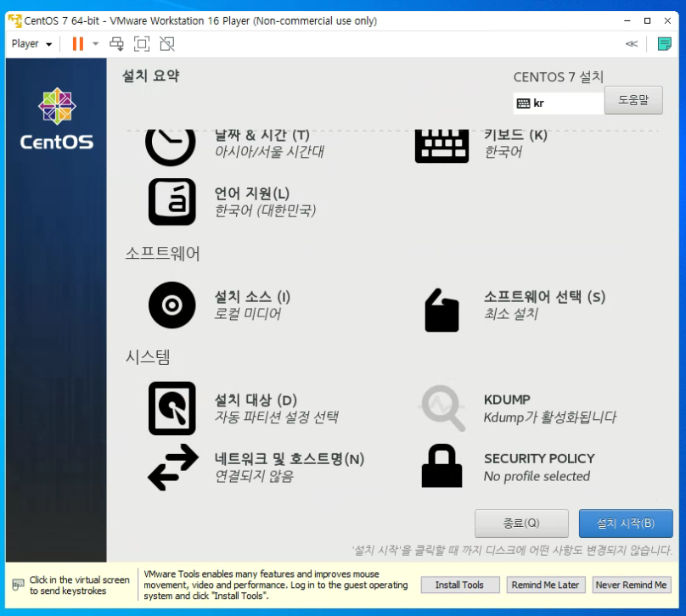Image resolution: width=686 pixels, height=616 pixels.
Task: Open Security Policy lock icon
Action: pyautogui.click(x=441, y=466)
